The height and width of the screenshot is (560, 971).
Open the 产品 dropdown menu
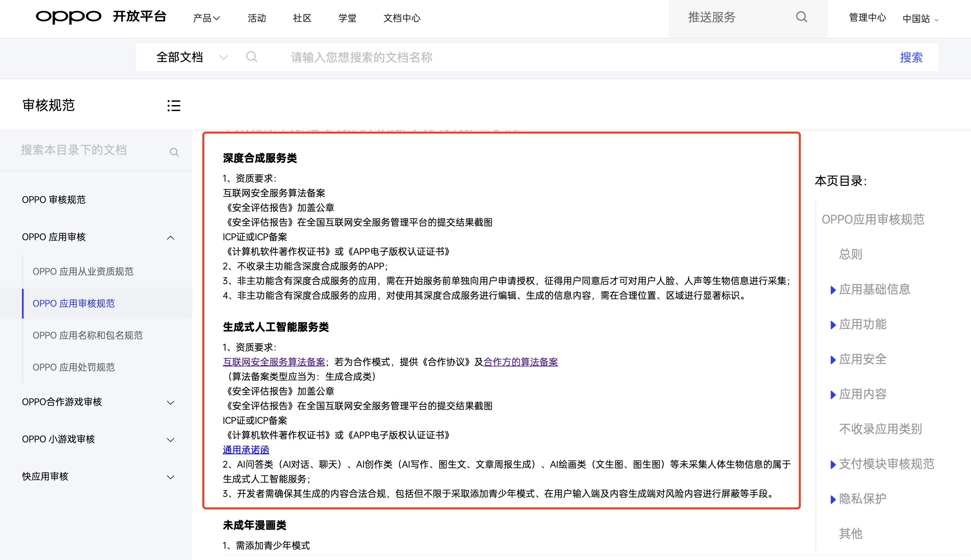(x=207, y=18)
